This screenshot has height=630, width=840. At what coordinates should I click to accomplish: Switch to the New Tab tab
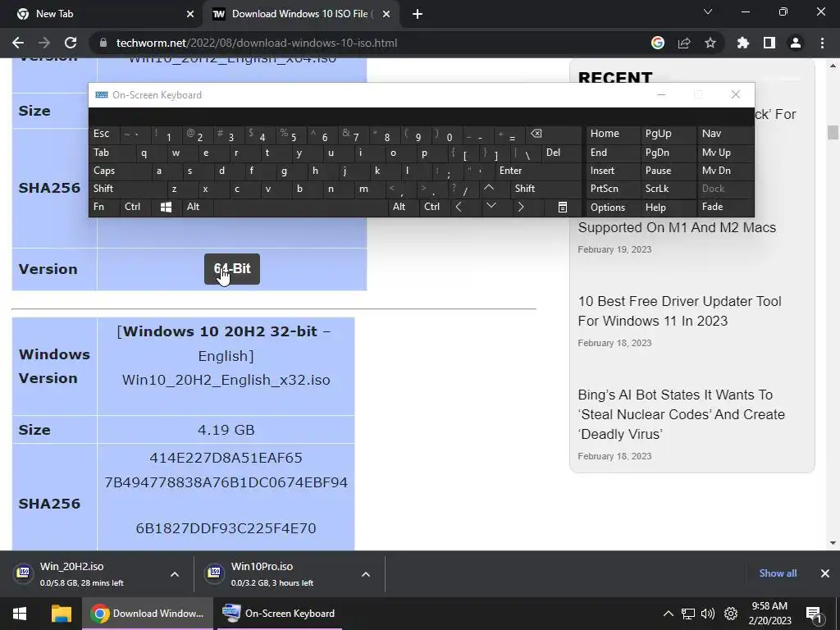101,14
